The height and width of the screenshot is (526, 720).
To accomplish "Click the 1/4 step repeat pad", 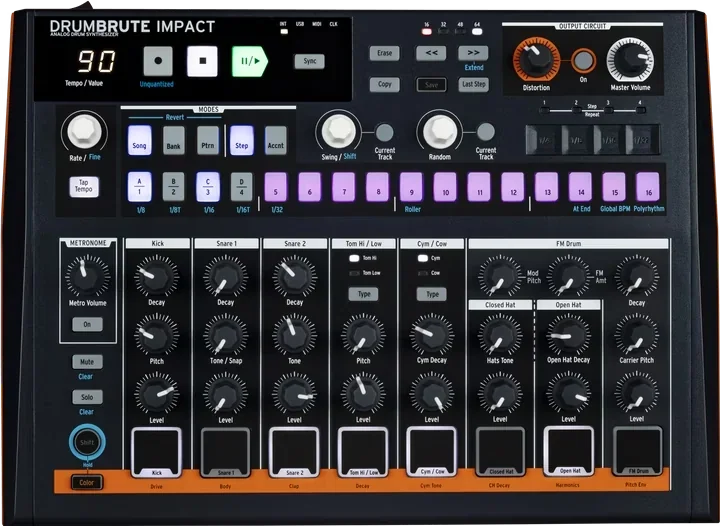I will (x=543, y=140).
